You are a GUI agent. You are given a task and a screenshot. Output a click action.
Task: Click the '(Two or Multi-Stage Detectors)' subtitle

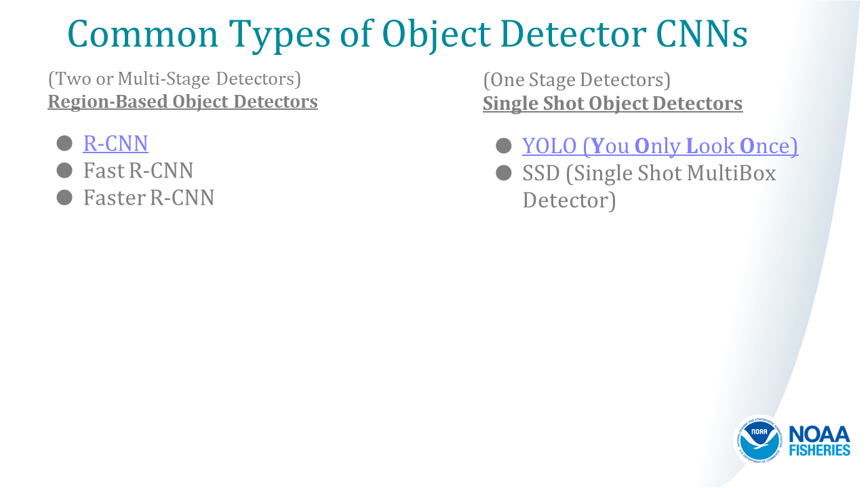coord(174,79)
